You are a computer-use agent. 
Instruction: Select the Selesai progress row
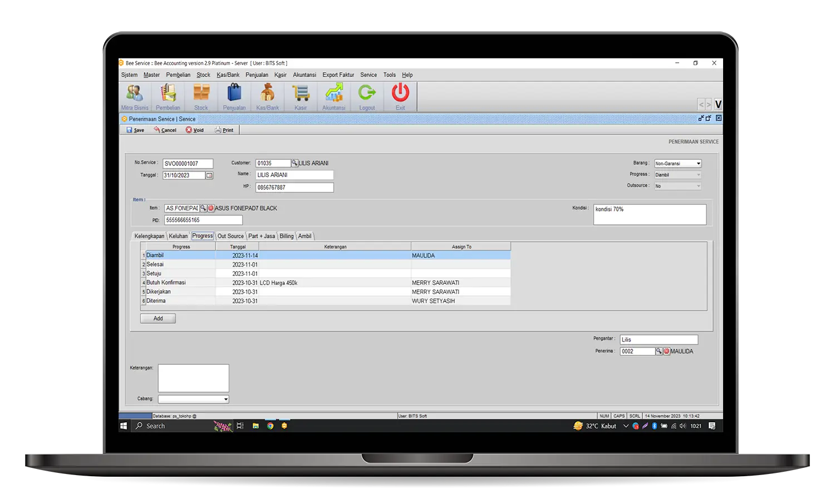click(326, 264)
